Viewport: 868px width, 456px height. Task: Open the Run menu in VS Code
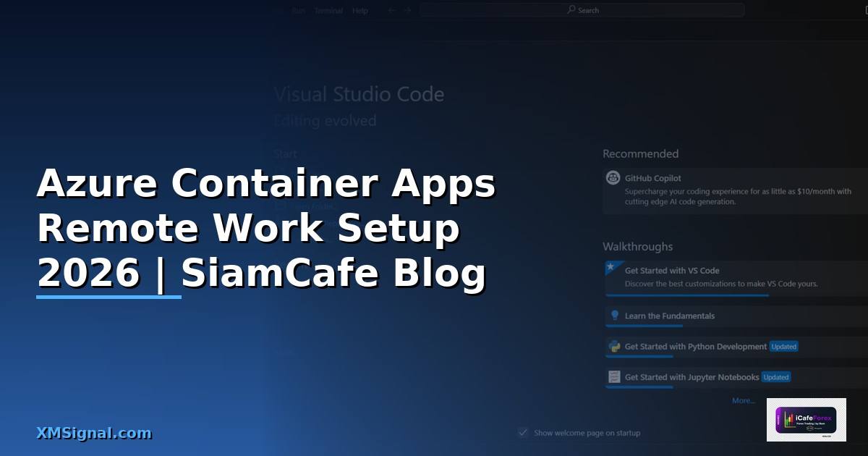point(299,11)
